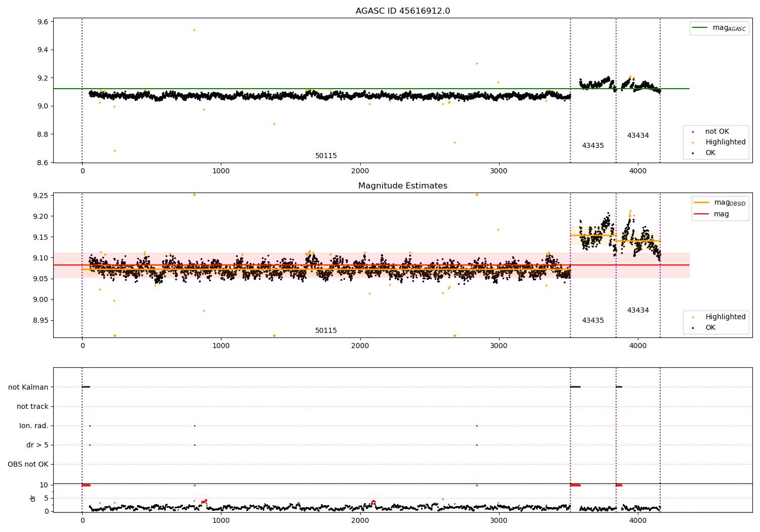The width and height of the screenshot is (760, 532).
Task: Click the highest orange outlier point near 9.54
Action: click(x=194, y=30)
